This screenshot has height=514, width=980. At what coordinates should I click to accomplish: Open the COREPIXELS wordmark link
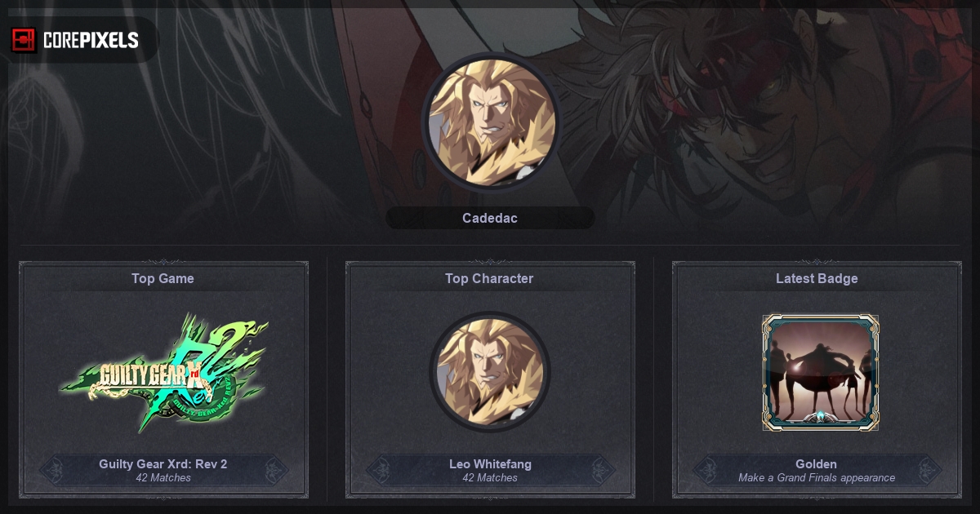[x=91, y=41]
